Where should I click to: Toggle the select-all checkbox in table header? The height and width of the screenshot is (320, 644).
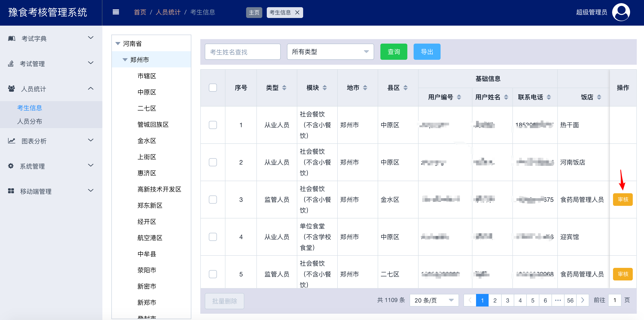[213, 88]
